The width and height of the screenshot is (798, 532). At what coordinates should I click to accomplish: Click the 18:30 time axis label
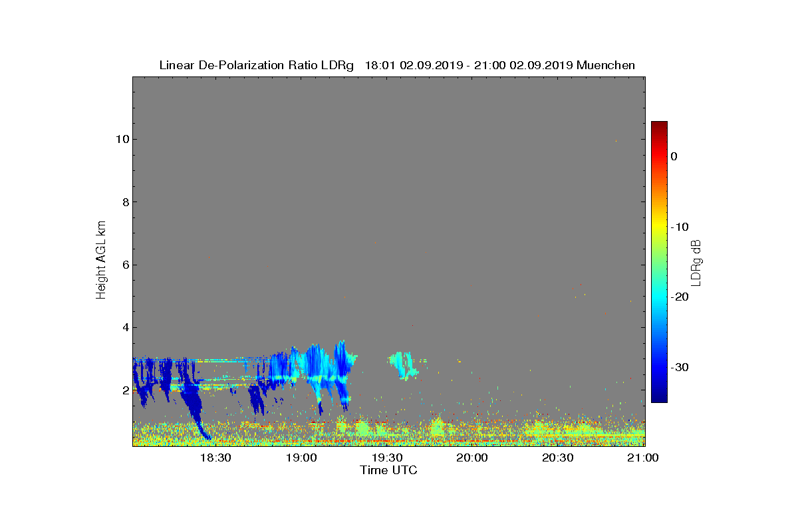(215, 458)
